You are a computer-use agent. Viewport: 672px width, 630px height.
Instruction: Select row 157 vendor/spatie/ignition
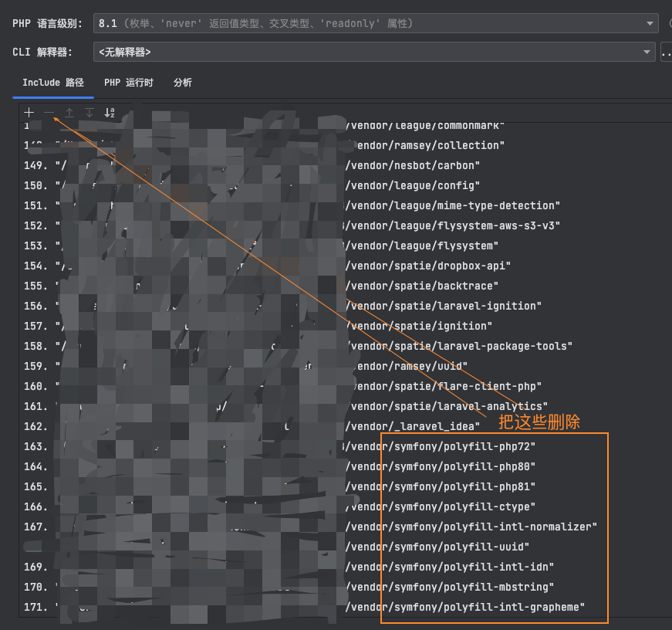tap(346, 326)
